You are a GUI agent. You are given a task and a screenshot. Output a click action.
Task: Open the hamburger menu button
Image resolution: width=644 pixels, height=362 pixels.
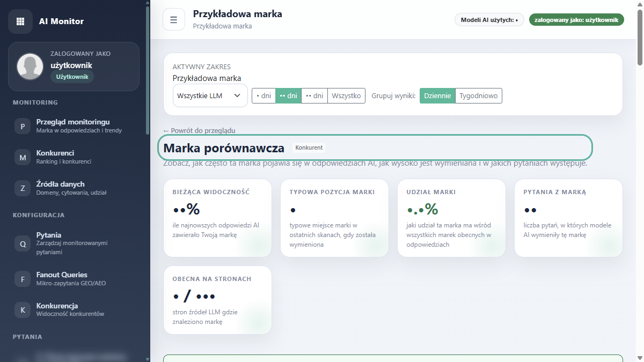174,20
